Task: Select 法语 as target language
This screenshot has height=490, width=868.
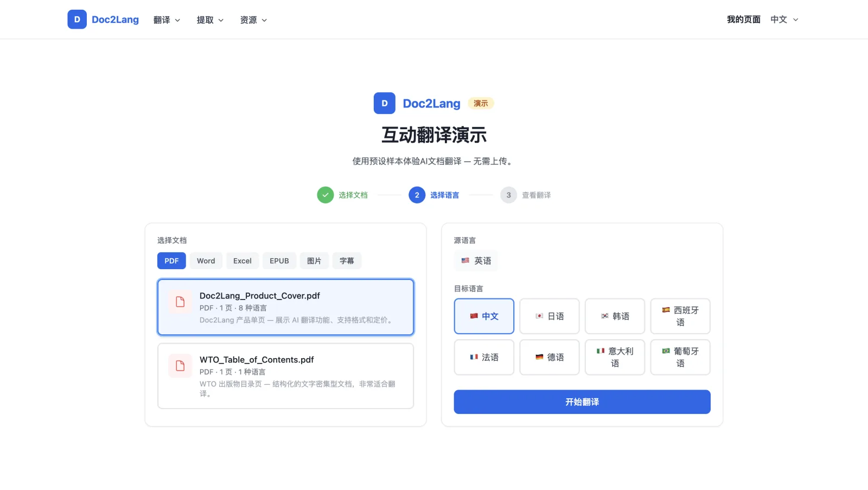Action: click(x=484, y=357)
